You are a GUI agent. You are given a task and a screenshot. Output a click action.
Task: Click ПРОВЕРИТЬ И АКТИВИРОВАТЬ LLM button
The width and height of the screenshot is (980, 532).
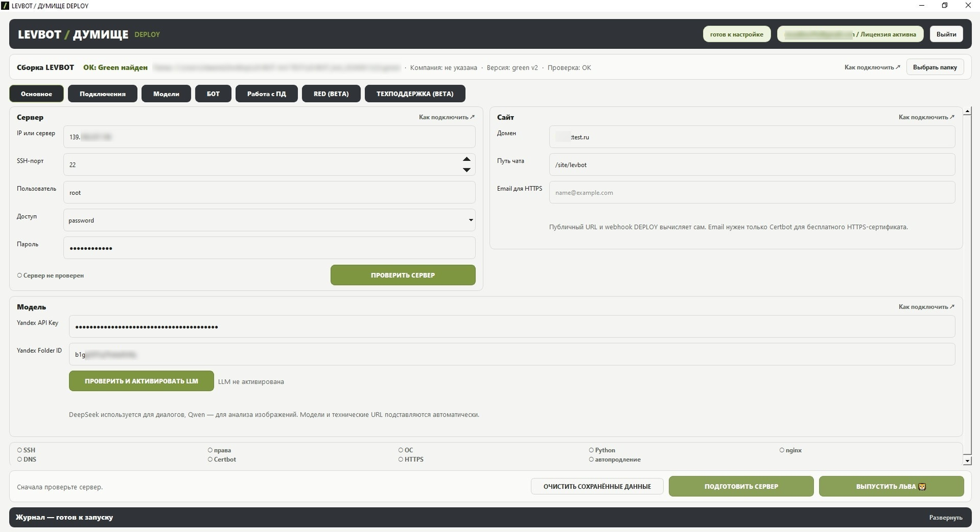point(141,381)
